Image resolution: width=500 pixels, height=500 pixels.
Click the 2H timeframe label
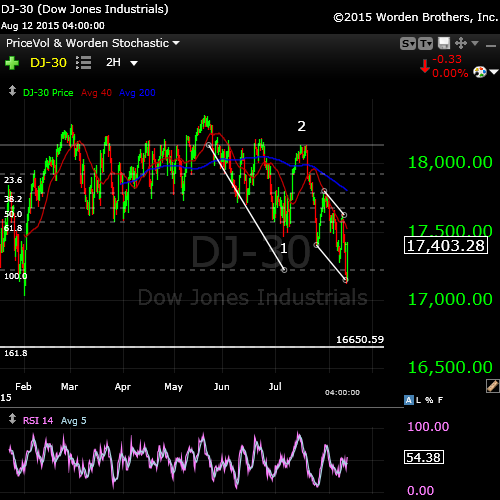pos(113,62)
